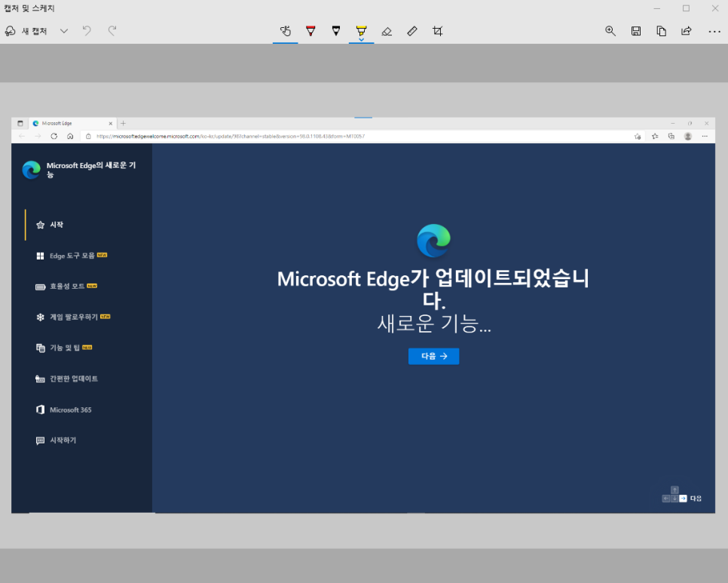This screenshot has height=583, width=728.
Task: Select the red ballpoint pen tool
Action: tap(310, 31)
